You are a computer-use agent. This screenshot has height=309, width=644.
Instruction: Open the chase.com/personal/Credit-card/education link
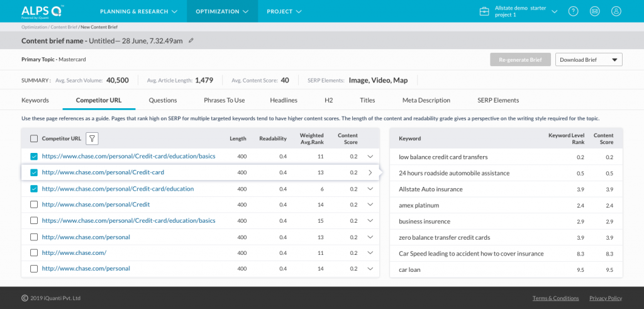click(118, 189)
